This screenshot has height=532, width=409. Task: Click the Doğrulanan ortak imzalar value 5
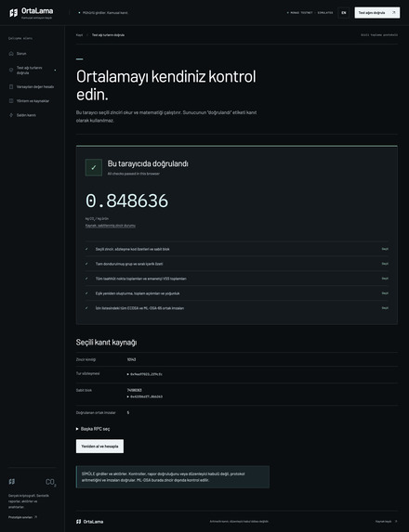tap(128, 412)
